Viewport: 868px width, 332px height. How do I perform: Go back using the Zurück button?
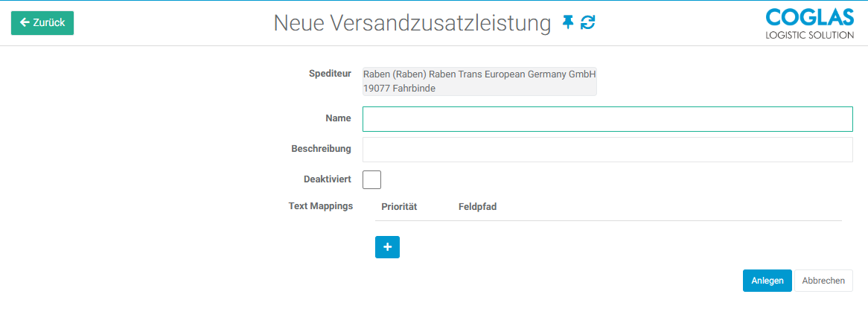pyautogui.click(x=42, y=23)
